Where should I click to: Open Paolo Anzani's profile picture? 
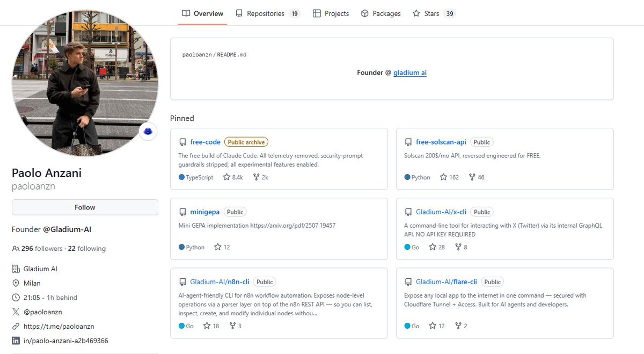85,83
